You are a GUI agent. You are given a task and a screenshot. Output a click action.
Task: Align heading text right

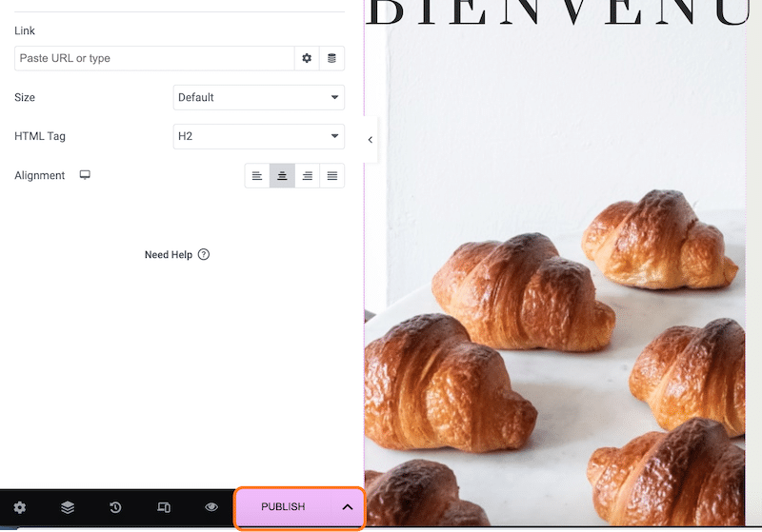tap(307, 176)
